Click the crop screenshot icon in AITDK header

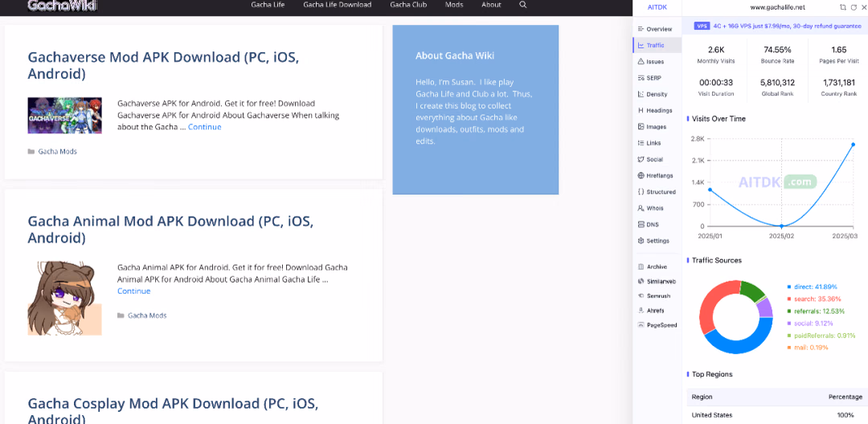[x=842, y=7]
